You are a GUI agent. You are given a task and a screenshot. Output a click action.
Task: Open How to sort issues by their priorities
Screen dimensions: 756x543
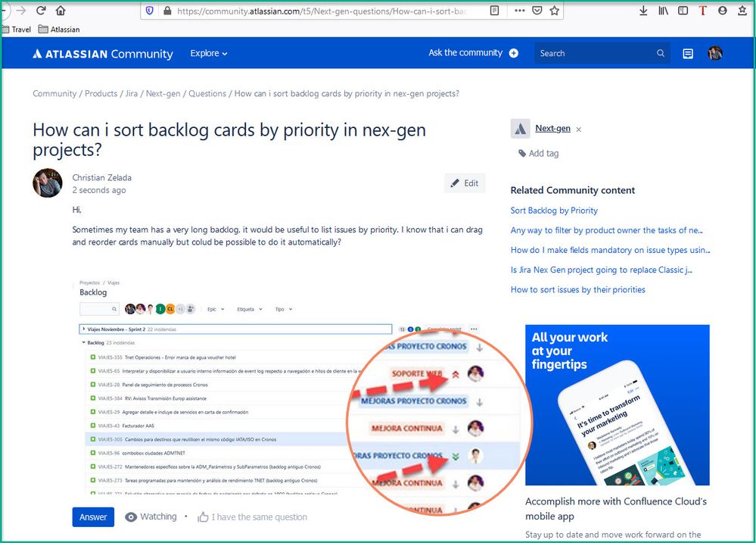coord(577,289)
